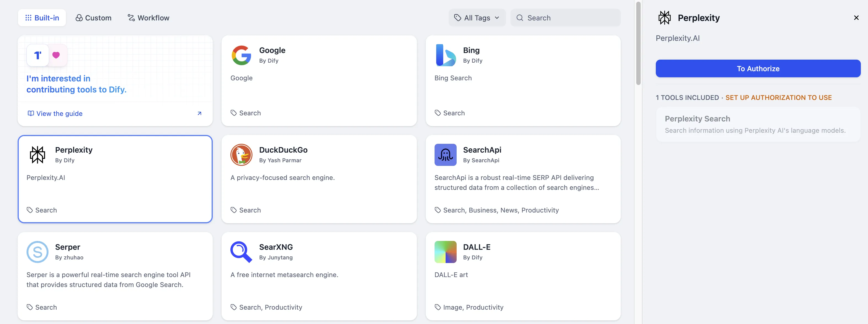Image resolution: width=868 pixels, height=324 pixels.
Task: Switch to the Custom tab
Action: tap(93, 18)
